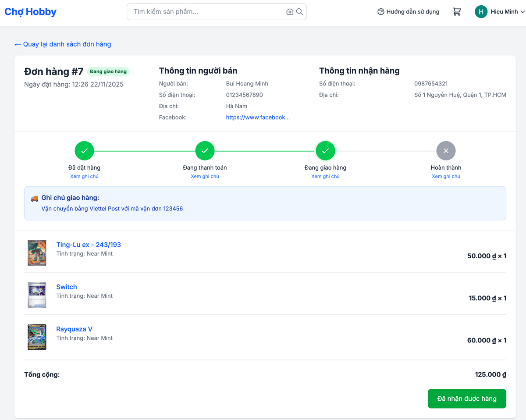Click the 'Đang giao hàng' step circle
Image resolution: width=526 pixels, height=420 pixels.
[x=325, y=151]
